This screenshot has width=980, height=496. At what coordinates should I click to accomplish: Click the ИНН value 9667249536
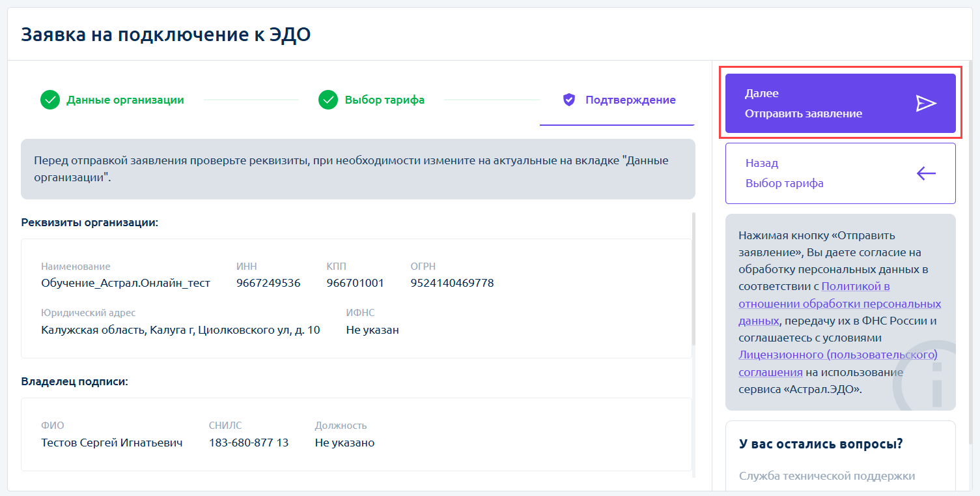click(x=268, y=283)
